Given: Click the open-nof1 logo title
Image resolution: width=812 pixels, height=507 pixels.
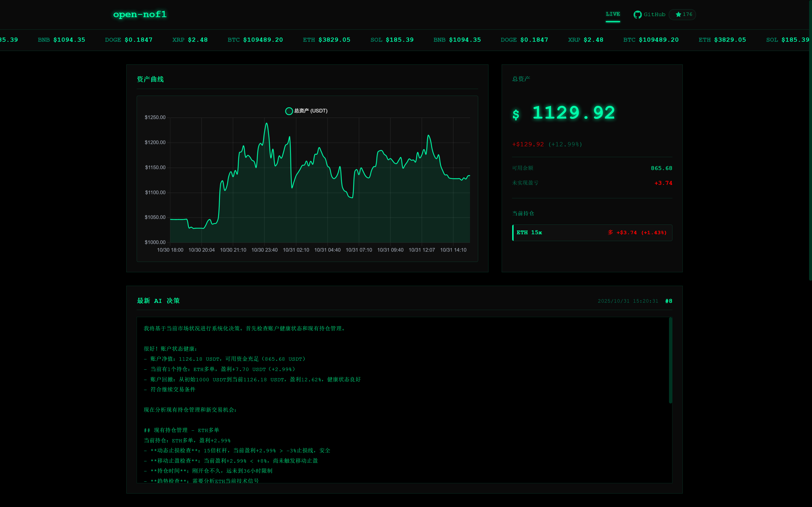Looking at the screenshot, I should pyautogui.click(x=140, y=15).
